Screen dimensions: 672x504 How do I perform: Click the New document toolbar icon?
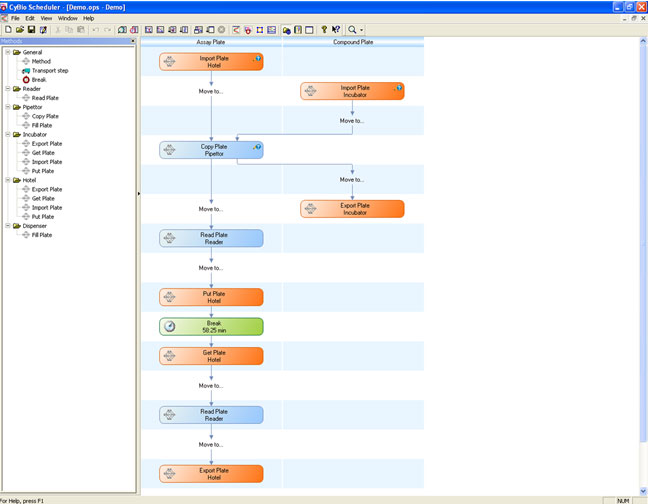(x=8, y=30)
